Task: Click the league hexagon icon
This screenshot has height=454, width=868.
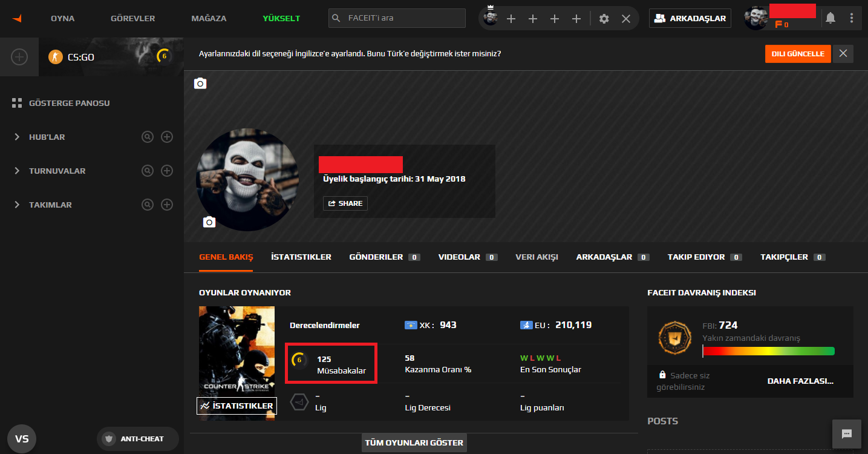Action: [299, 401]
